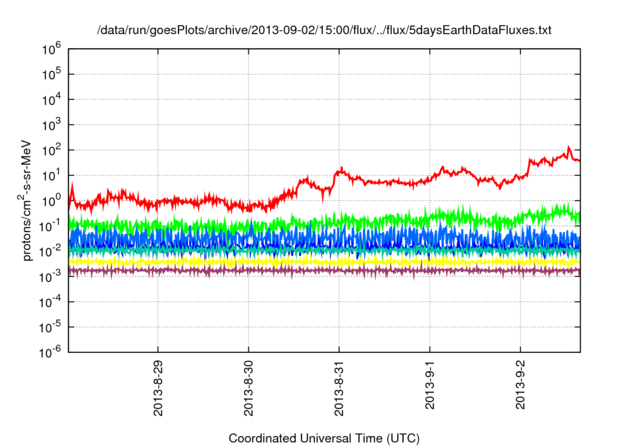Click the 10^4 y-axis tick label
This screenshot has height=448, width=640.
pos(52,100)
